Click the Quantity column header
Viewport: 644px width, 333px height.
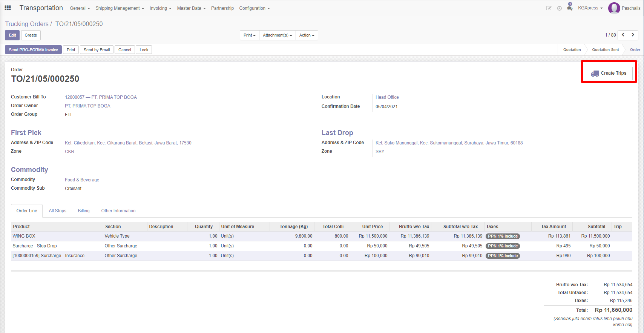tap(203, 227)
